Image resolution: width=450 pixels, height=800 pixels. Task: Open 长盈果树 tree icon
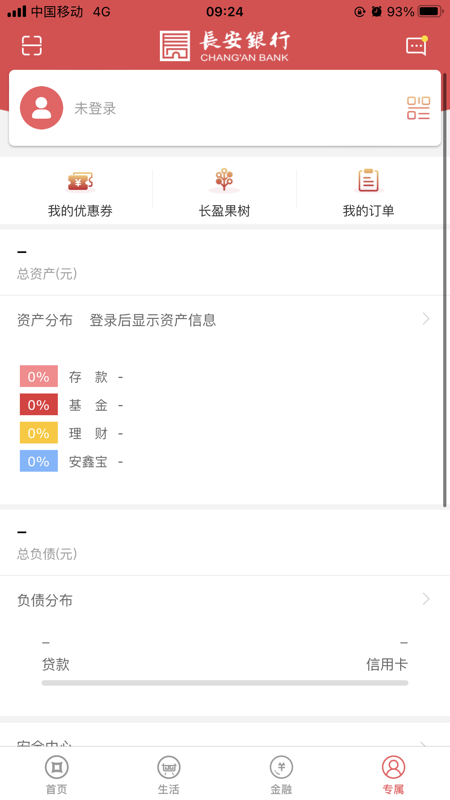(224, 181)
